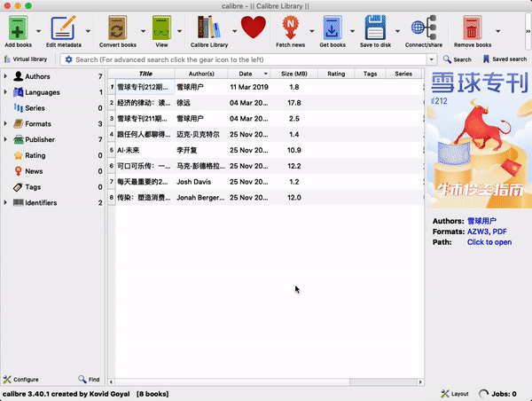Click Find in tag browser

[x=89, y=380]
